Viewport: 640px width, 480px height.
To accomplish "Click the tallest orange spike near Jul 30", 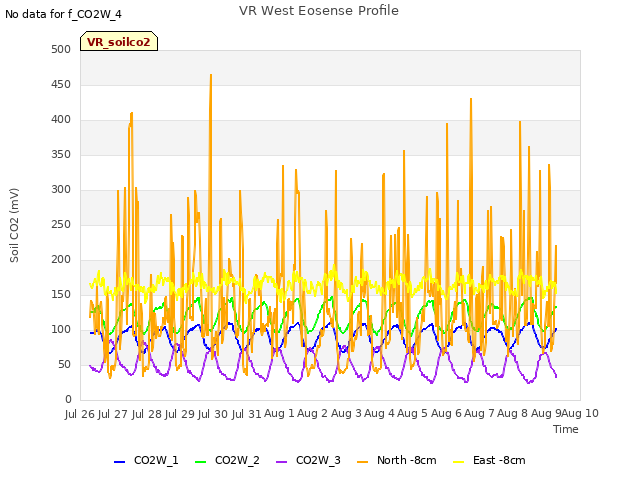I will pos(211,75).
